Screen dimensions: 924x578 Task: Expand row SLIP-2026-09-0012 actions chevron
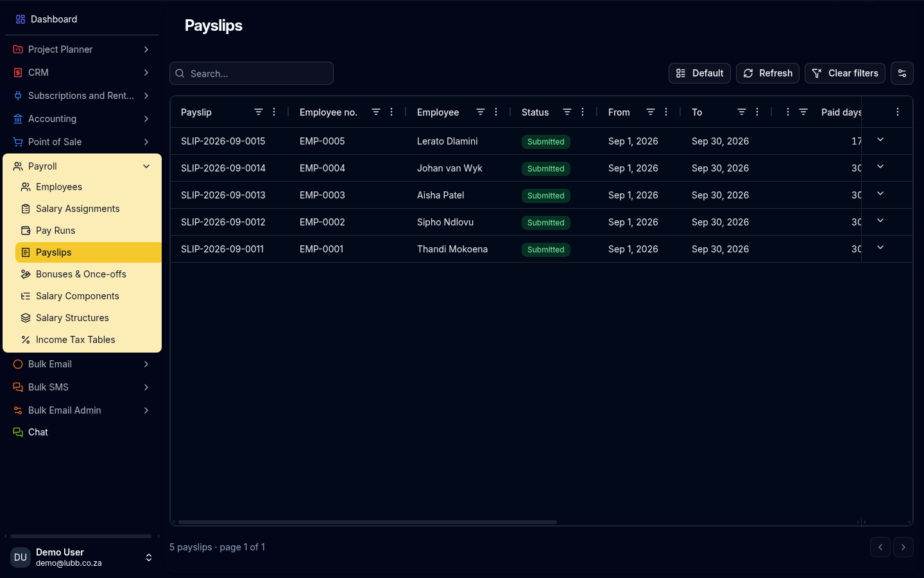(880, 220)
